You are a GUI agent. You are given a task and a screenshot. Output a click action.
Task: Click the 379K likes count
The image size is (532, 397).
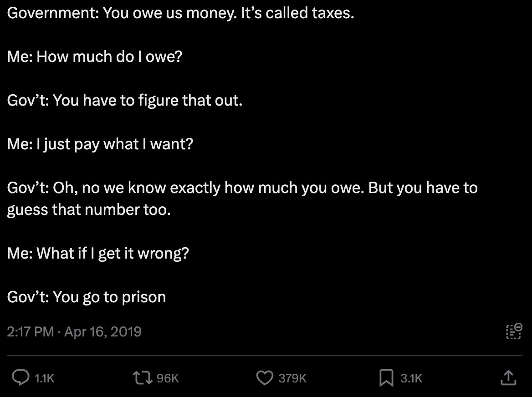[x=292, y=378]
